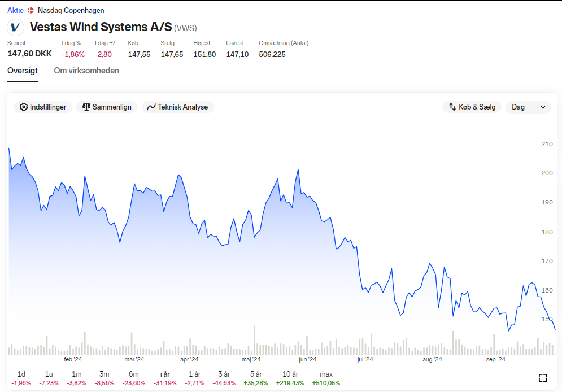Click the tallest volume bar near maj '24
The image size is (562, 392).
[x=255, y=341]
